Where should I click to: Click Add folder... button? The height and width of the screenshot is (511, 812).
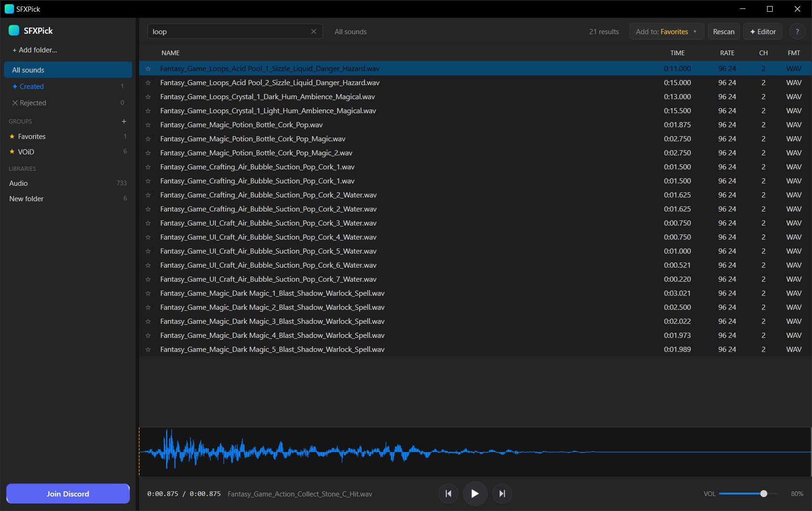[x=35, y=50]
